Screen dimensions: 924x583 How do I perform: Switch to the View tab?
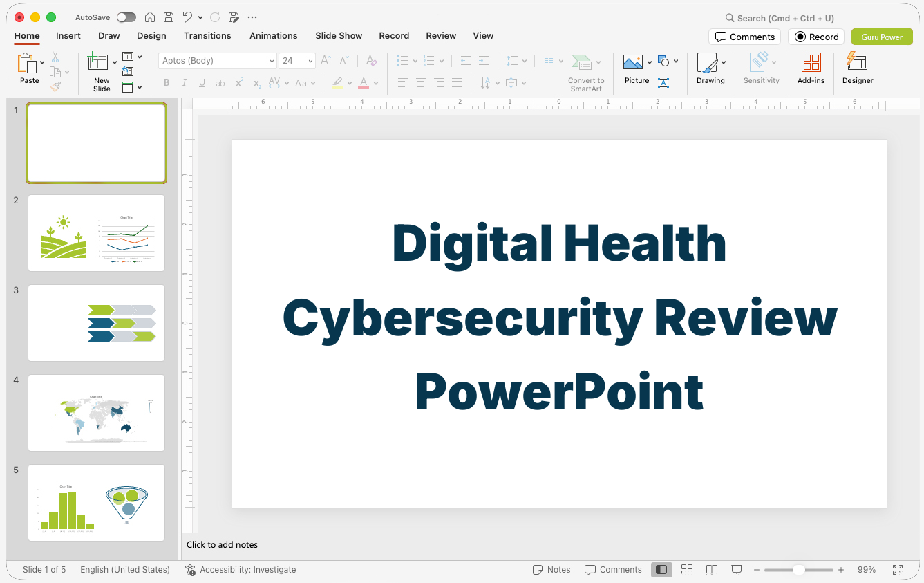(x=483, y=35)
